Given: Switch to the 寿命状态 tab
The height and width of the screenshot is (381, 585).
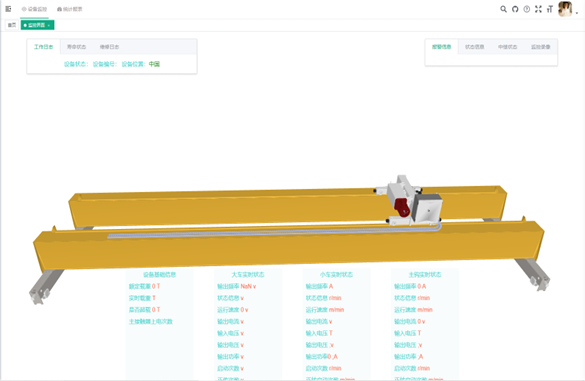Looking at the screenshot, I should pos(76,47).
